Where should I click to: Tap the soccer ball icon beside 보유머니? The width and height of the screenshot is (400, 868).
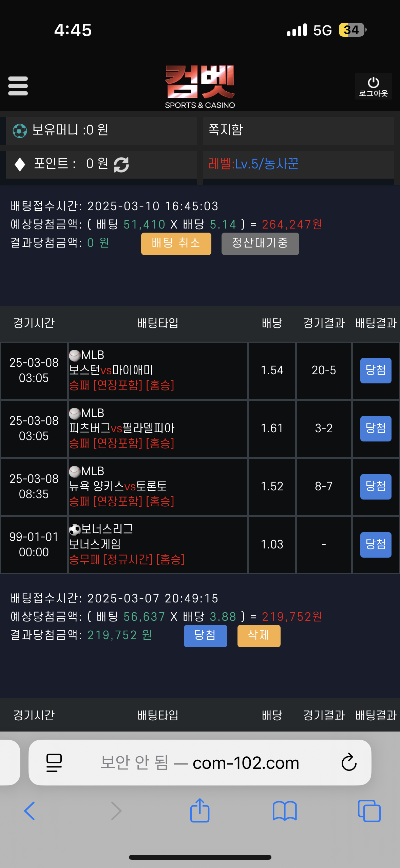tap(20, 131)
